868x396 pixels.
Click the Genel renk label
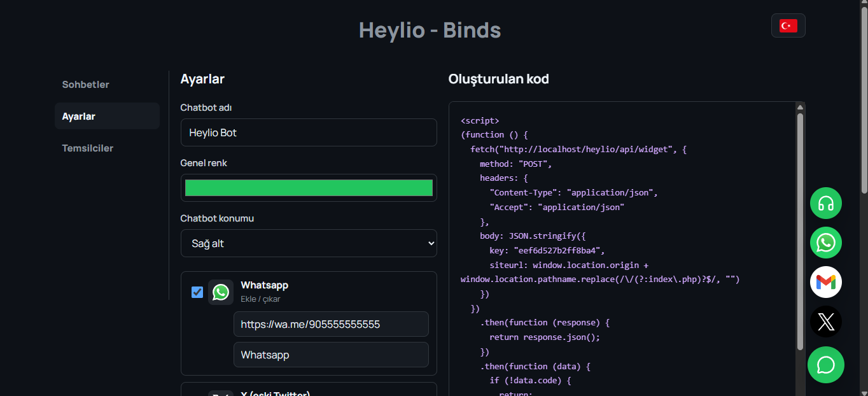coord(204,163)
